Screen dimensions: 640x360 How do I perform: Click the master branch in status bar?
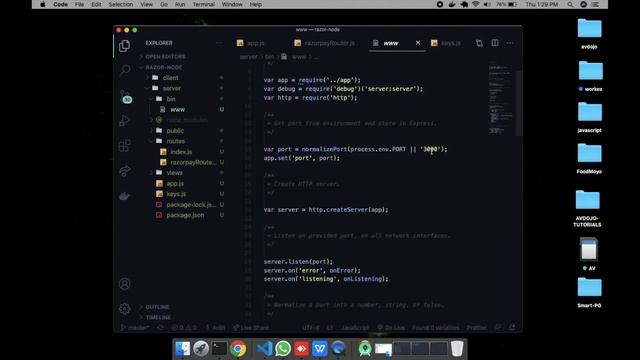135,327
